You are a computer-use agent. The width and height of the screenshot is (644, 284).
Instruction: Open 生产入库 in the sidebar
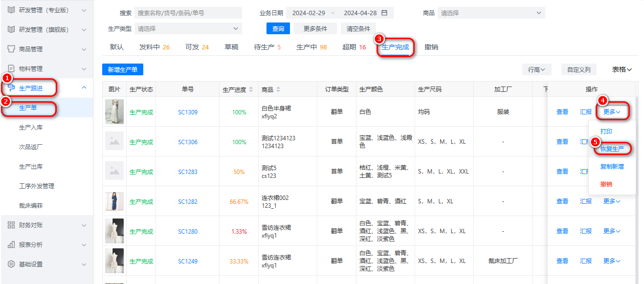pos(31,128)
